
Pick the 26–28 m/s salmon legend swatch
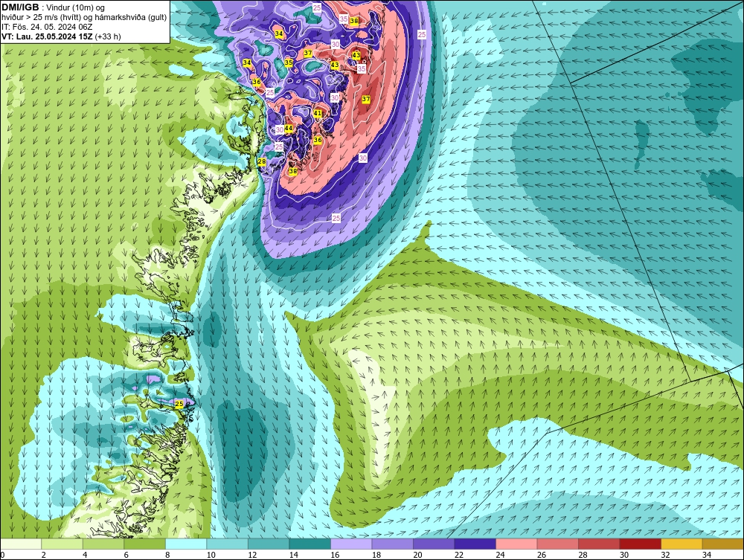(x=557, y=544)
